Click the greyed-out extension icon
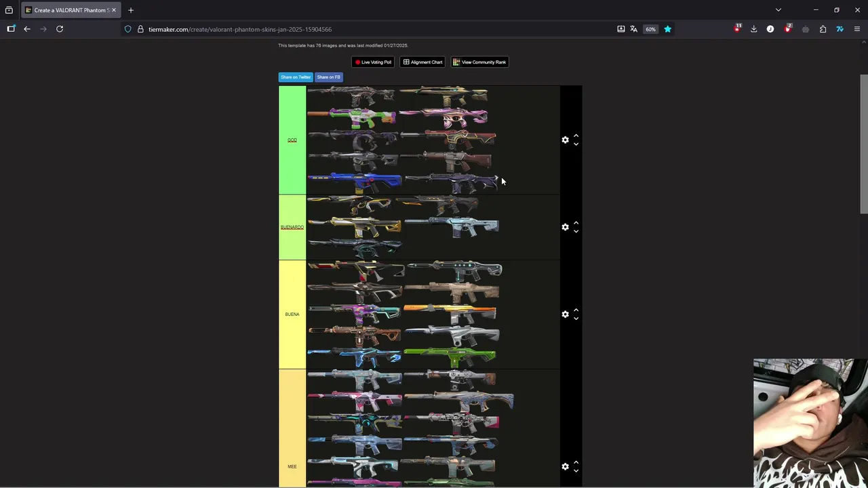868x488 pixels. coord(806,29)
